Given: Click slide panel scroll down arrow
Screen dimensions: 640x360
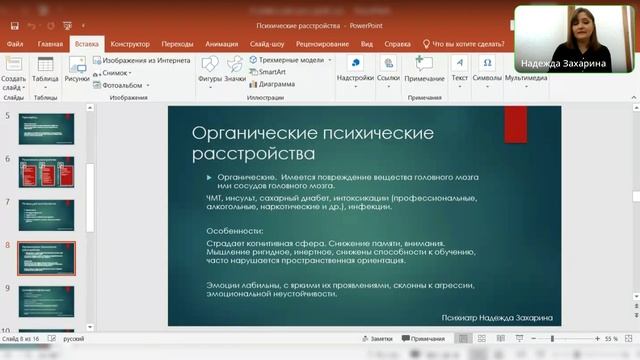Looking at the screenshot, I should [90, 327].
